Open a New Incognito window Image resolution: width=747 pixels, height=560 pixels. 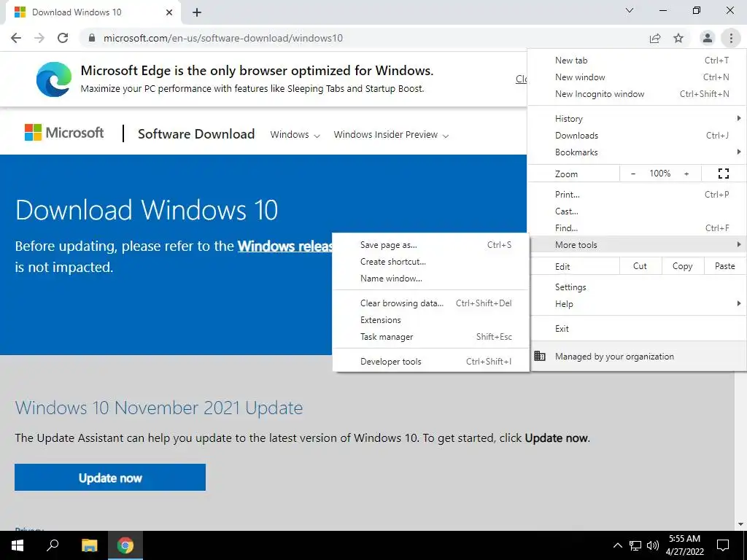pos(637,94)
